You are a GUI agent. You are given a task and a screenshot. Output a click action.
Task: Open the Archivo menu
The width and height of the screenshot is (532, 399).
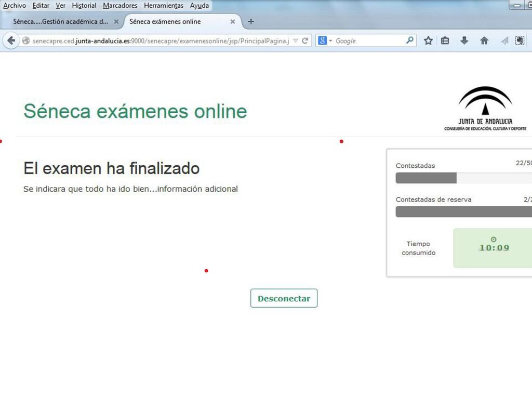[15, 5]
